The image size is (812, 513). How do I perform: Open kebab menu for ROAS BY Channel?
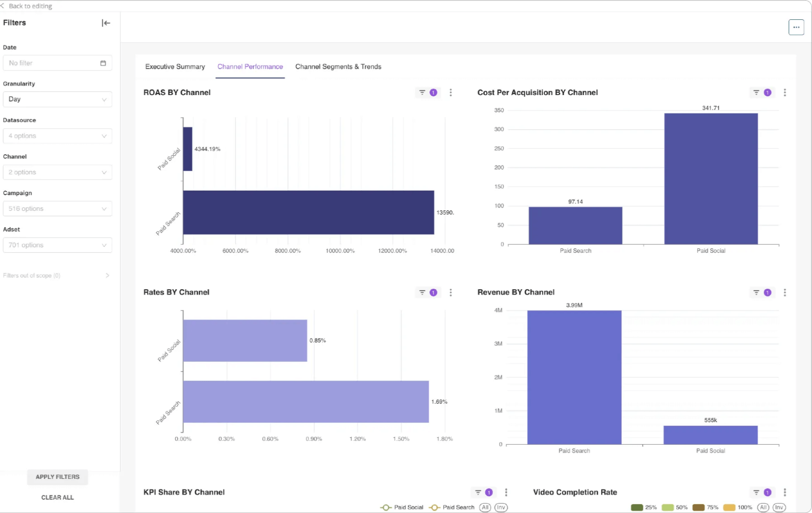click(451, 93)
